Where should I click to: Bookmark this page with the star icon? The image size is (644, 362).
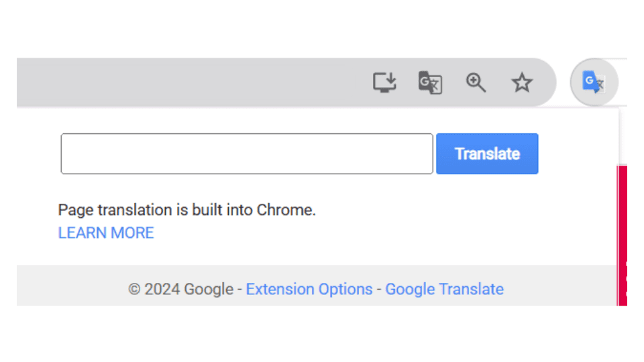click(x=521, y=82)
